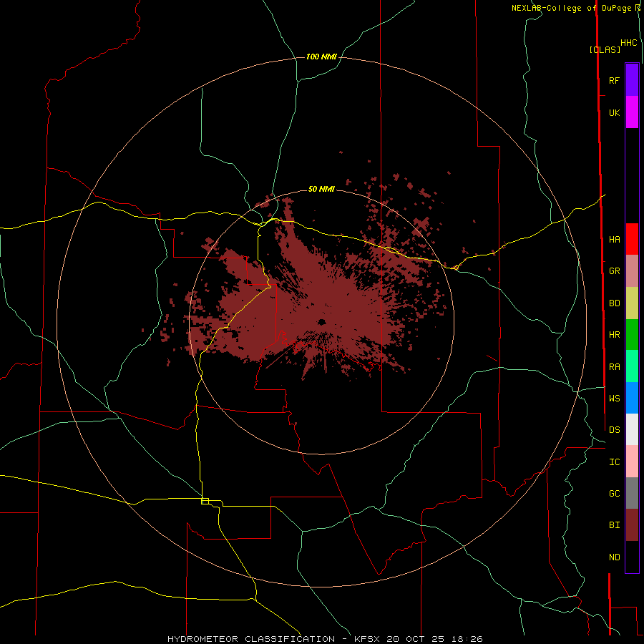
Task: Click the RA legend label
Action: [x=614, y=367]
